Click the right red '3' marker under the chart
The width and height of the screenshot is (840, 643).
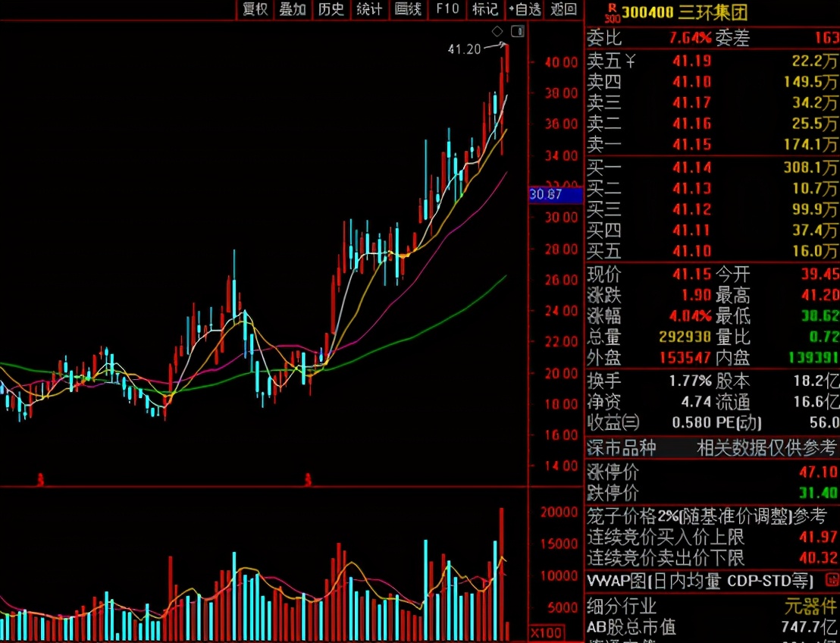[x=308, y=479]
